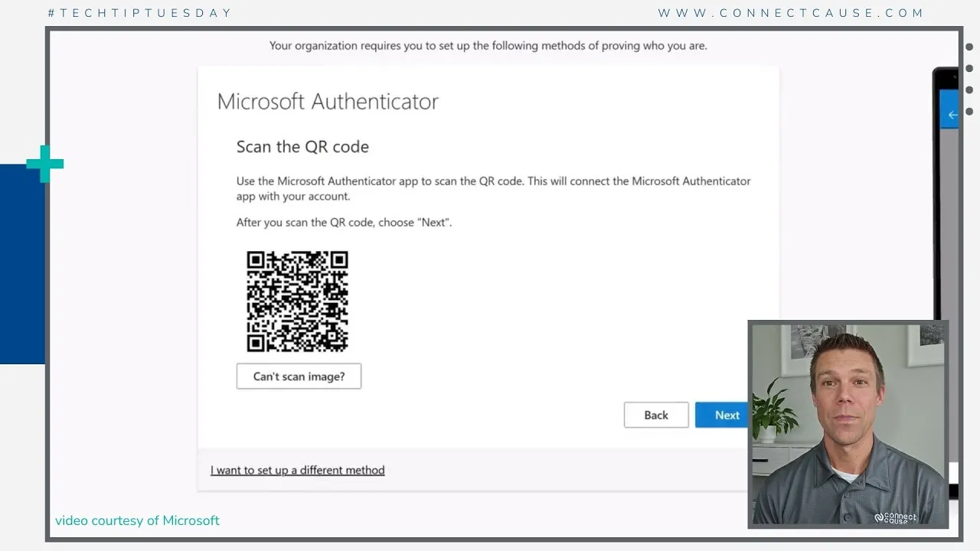Click the Back button
The image size is (980, 551).
pyautogui.click(x=656, y=415)
